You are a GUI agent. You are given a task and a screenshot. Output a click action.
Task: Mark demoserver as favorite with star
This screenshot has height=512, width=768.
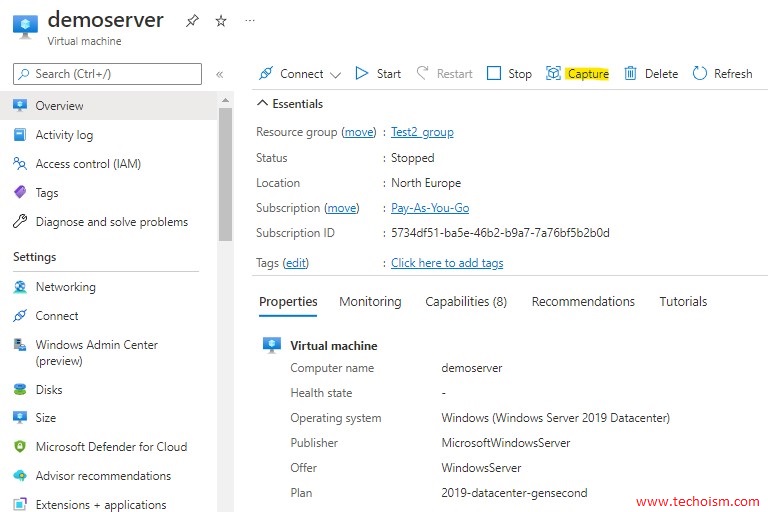tap(221, 21)
